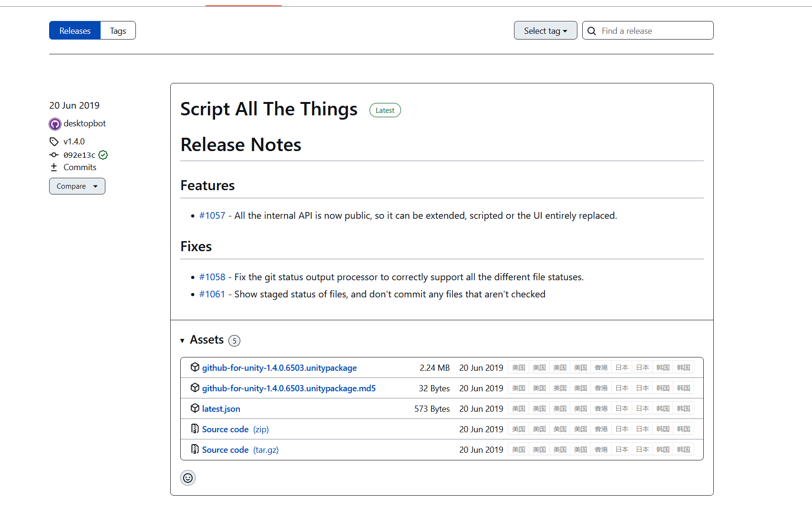Click zip file icon beside Source code (zip)
This screenshot has width=812, height=509.
tap(195, 428)
